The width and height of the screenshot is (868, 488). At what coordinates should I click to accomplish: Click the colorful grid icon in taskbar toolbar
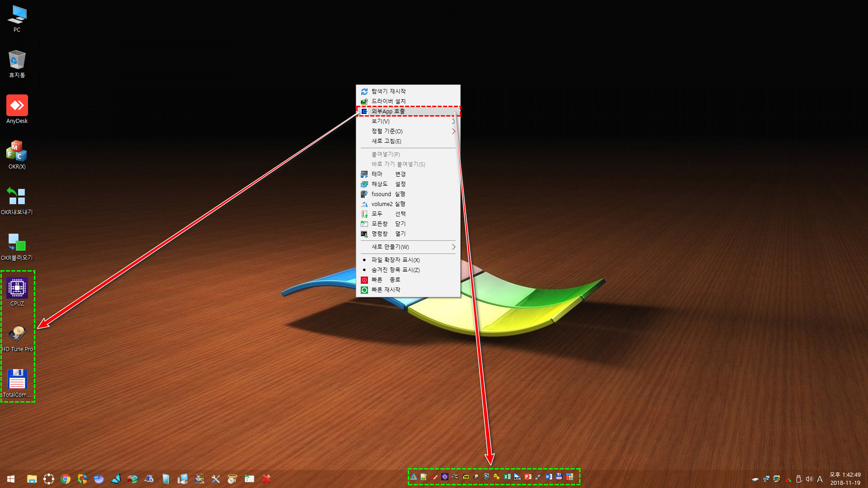click(x=570, y=477)
